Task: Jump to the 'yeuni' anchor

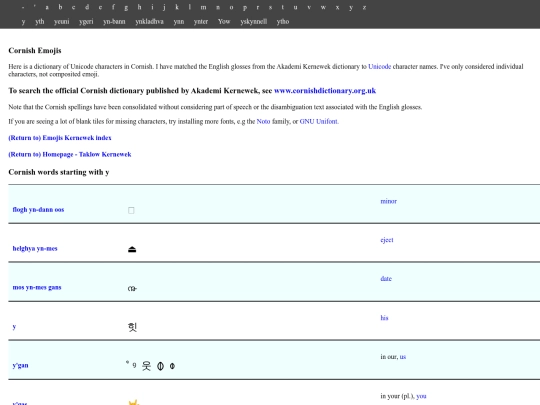Action: click(x=61, y=21)
